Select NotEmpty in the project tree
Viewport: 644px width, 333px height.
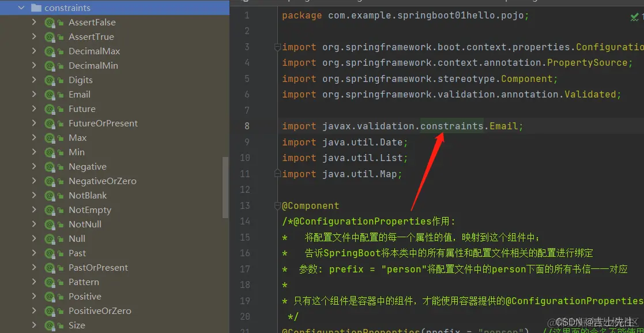(x=90, y=210)
